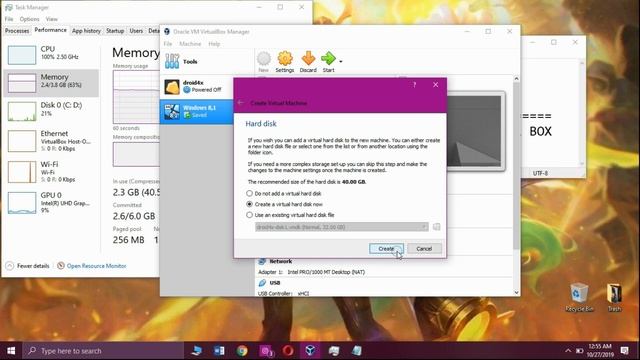Open Task Manager View menu
The height and width of the screenshot is (360, 640).
pyautogui.click(x=51, y=19)
